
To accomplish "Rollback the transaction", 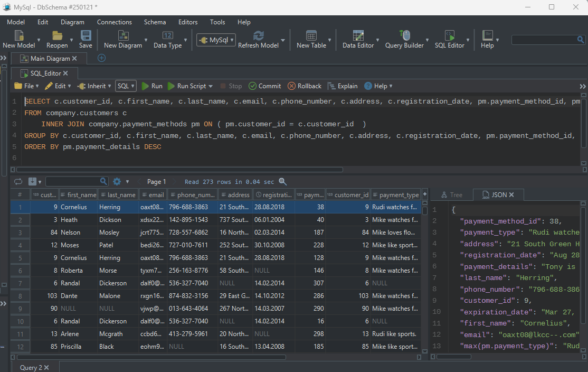I will [305, 86].
